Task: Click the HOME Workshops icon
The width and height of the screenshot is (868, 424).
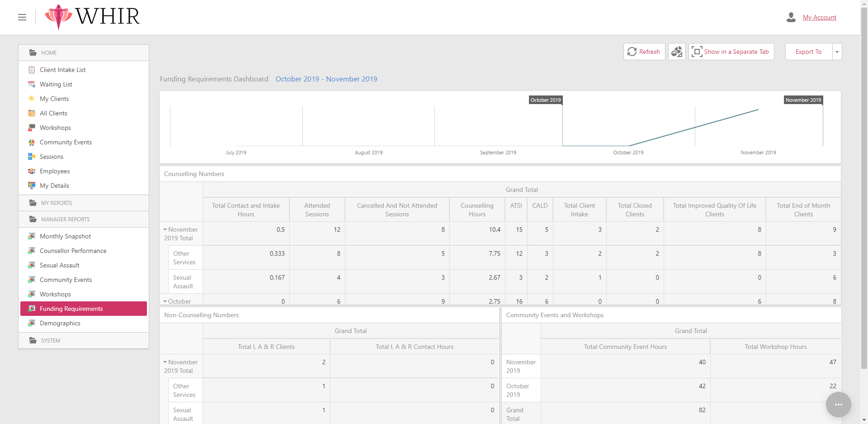Action: [32, 128]
